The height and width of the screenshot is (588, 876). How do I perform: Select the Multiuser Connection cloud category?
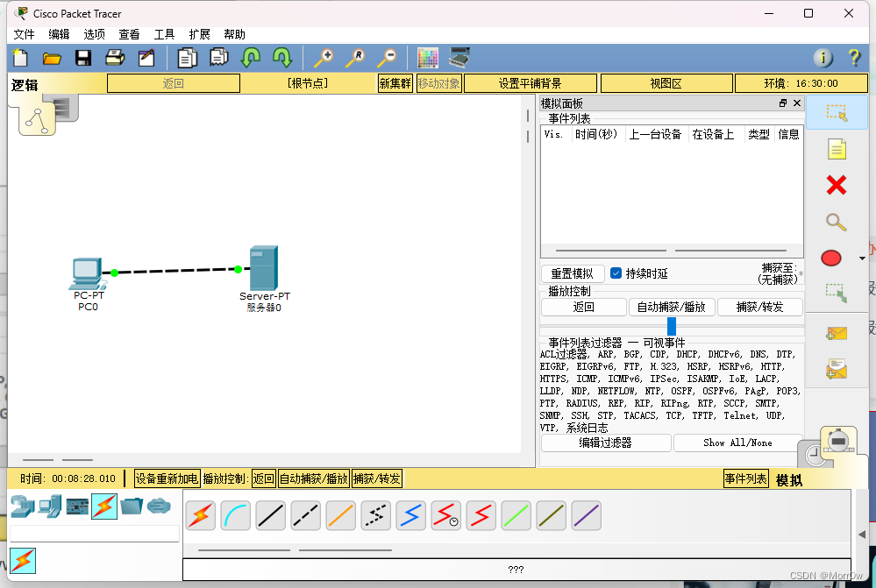tap(160, 506)
